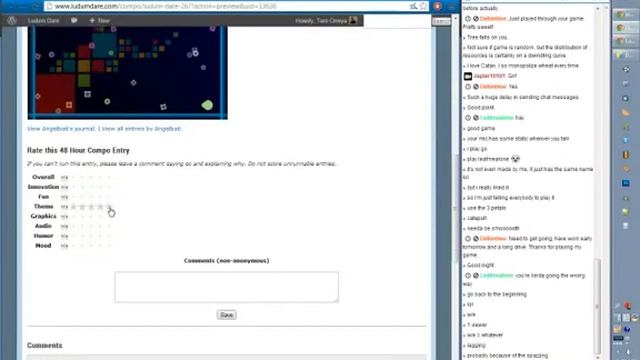Click the blue square icon in taskbar
640x360 pixels.
coord(626,183)
